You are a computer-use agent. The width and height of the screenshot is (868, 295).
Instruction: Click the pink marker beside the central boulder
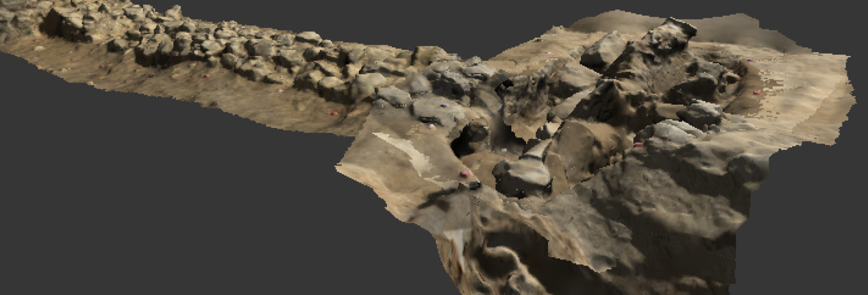click(x=464, y=174)
